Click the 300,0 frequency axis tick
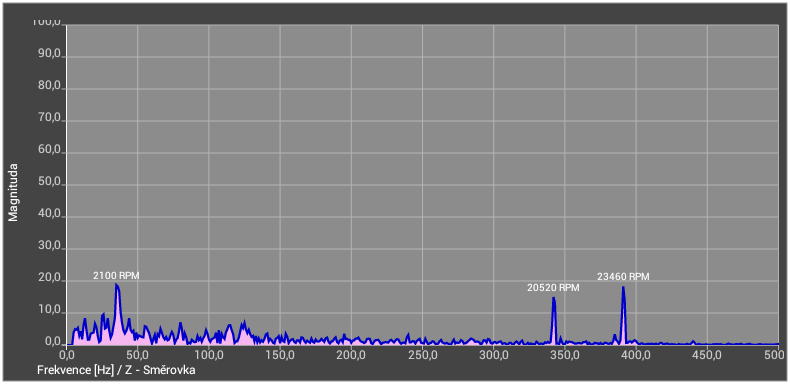Screen dimensions: 790x384 (493, 355)
